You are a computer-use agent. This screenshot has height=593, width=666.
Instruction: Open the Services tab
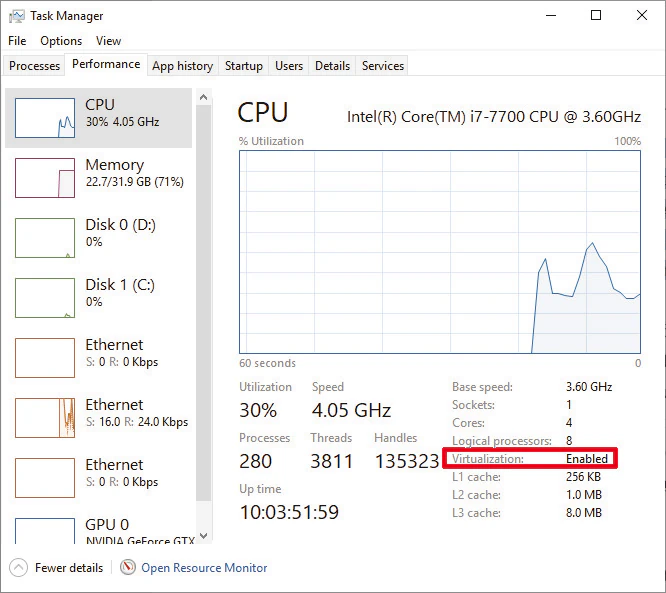click(x=383, y=66)
